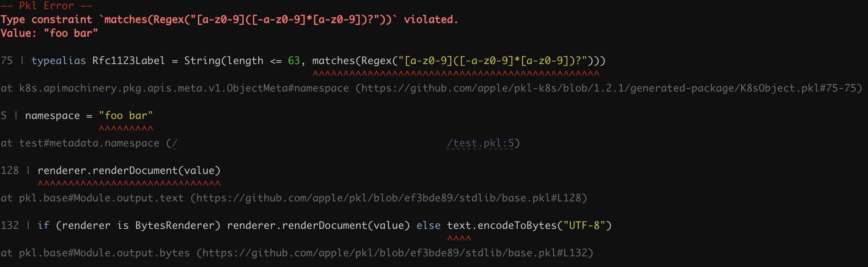Click the "-- Pkl Error --" header text
The height and width of the screenshot is (267, 868).
point(46,6)
